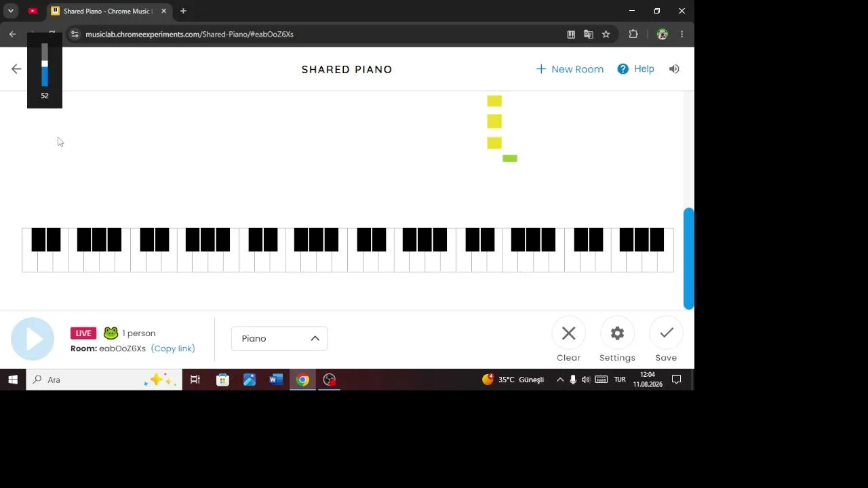The height and width of the screenshot is (488, 868).
Task: Click the '1 person' text
Action: [x=139, y=333]
